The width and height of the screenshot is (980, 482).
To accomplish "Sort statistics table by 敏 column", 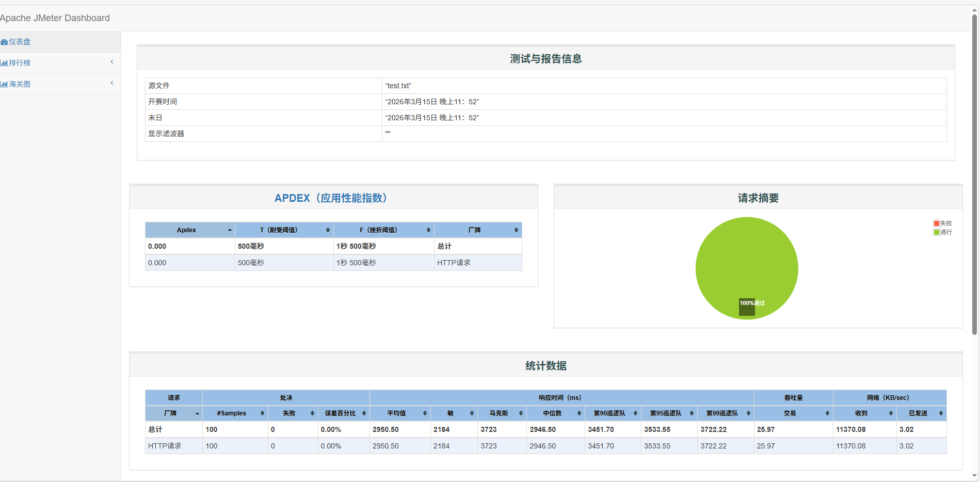I will click(x=454, y=413).
